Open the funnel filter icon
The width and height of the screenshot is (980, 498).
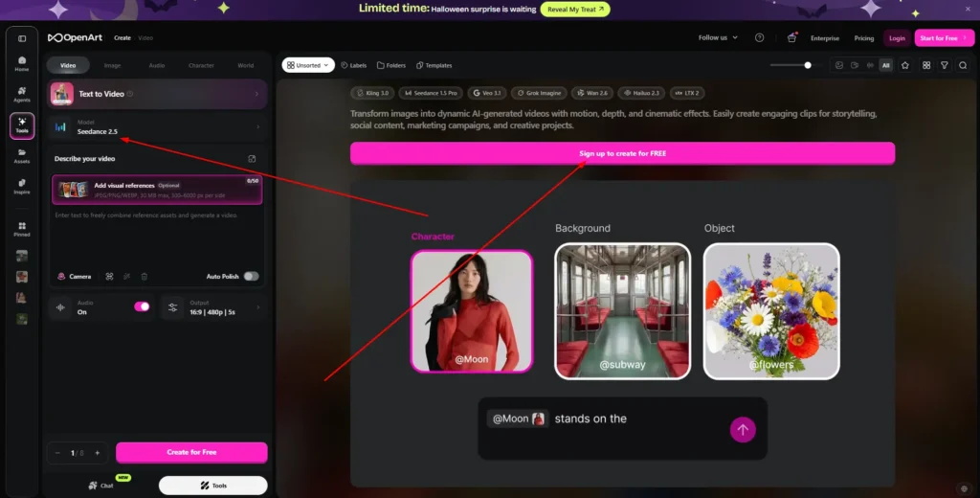(945, 65)
